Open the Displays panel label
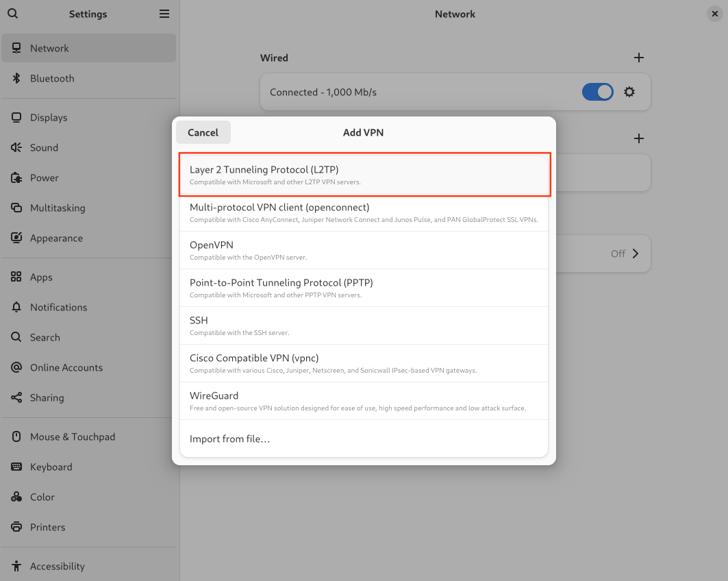Screen dimensions: 728x581 click(x=49, y=117)
